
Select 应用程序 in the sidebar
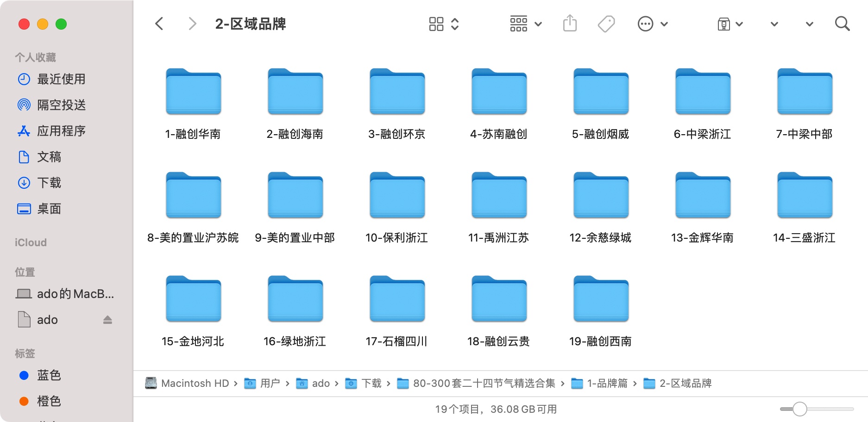coord(61,131)
